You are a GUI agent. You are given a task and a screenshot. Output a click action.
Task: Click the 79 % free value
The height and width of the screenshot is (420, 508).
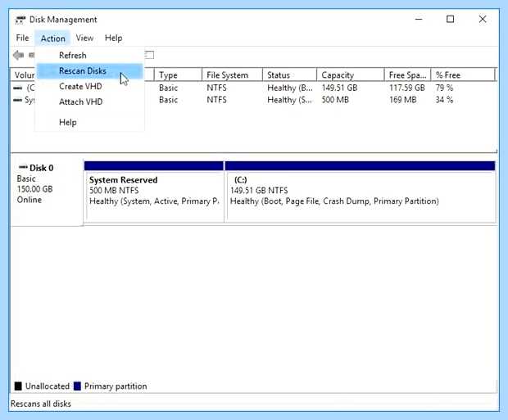(x=444, y=88)
